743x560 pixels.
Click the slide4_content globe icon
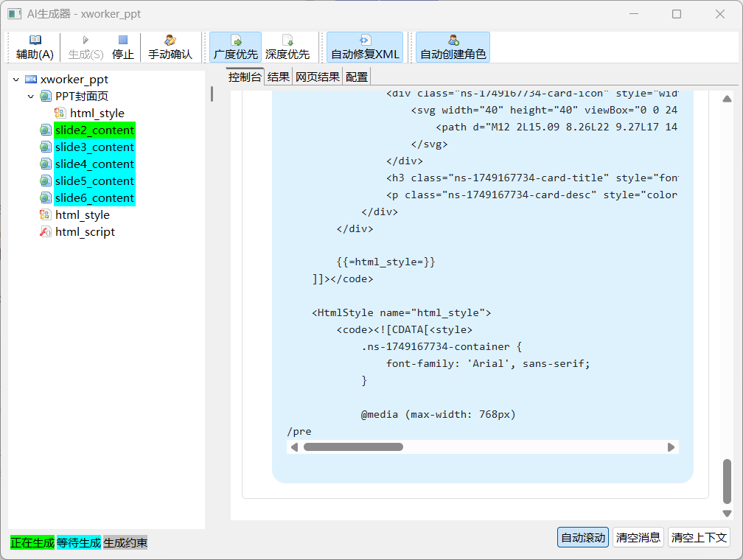click(x=46, y=164)
